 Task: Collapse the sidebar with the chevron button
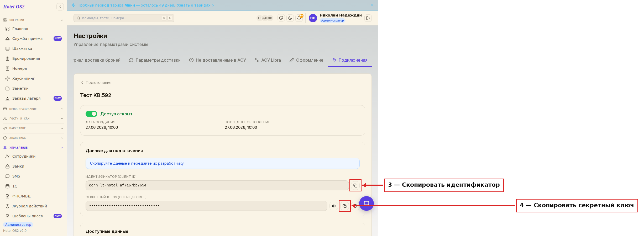click(x=60, y=7)
